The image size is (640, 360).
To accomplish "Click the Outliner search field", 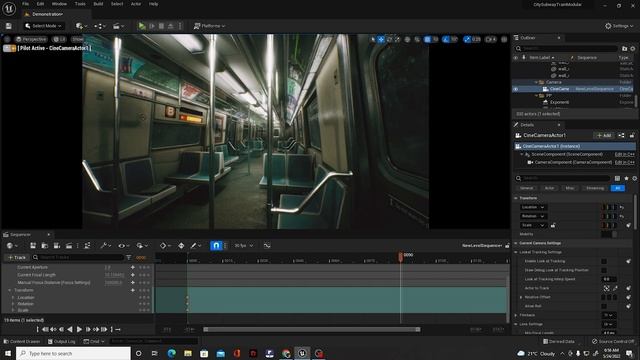I will (x=566, y=49).
